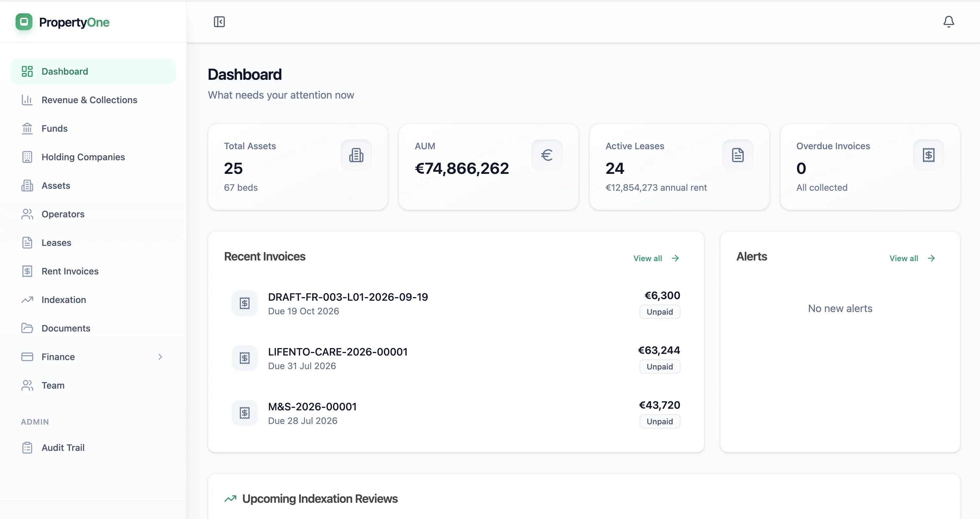Click the arrow next to Recent Invoices View all
This screenshot has height=519, width=980.
(x=675, y=258)
